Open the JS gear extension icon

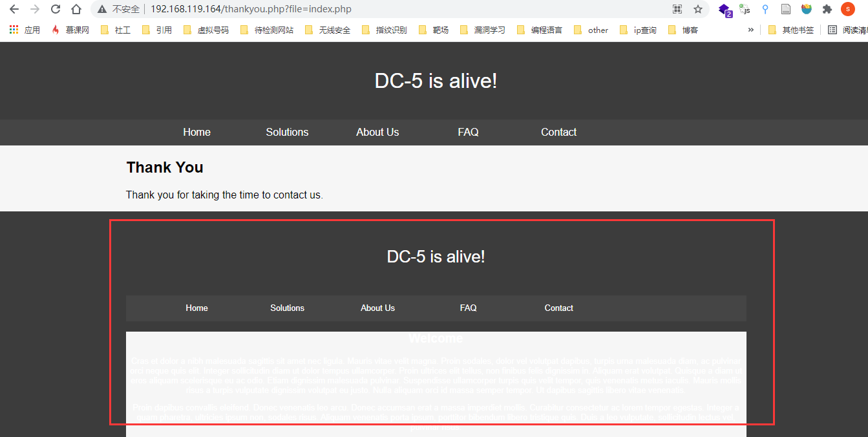coord(745,9)
